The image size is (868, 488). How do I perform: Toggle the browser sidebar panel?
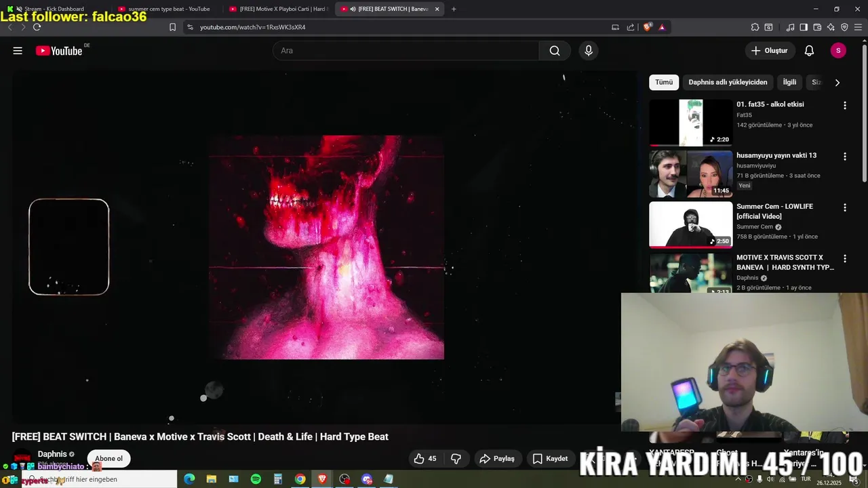(x=804, y=27)
